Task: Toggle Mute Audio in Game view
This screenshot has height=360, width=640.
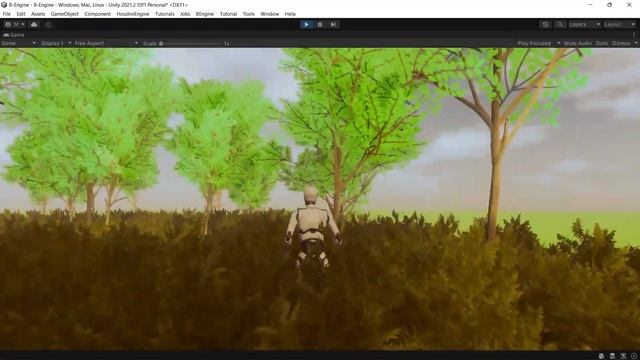Action: [578, 43]
